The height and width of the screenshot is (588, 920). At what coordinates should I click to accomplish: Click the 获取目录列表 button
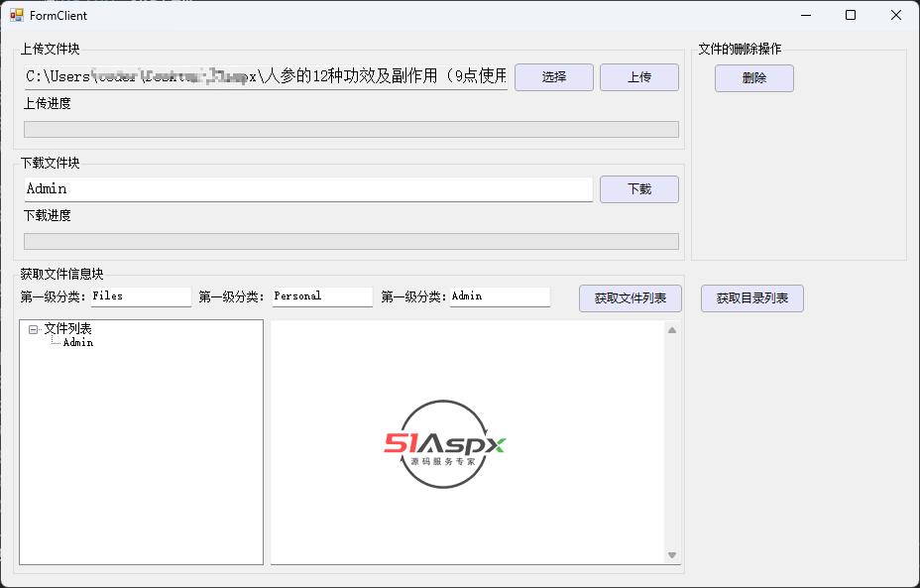(x=751, y=298)
